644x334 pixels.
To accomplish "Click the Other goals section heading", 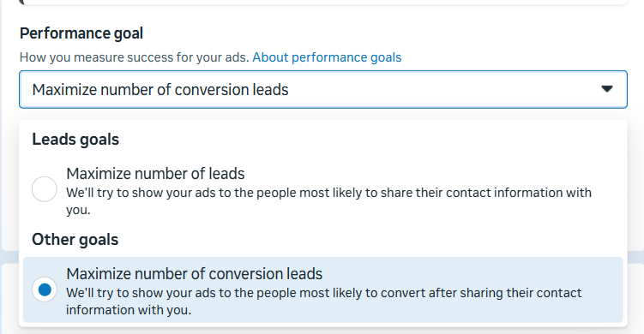I will [x=75, y=240].
